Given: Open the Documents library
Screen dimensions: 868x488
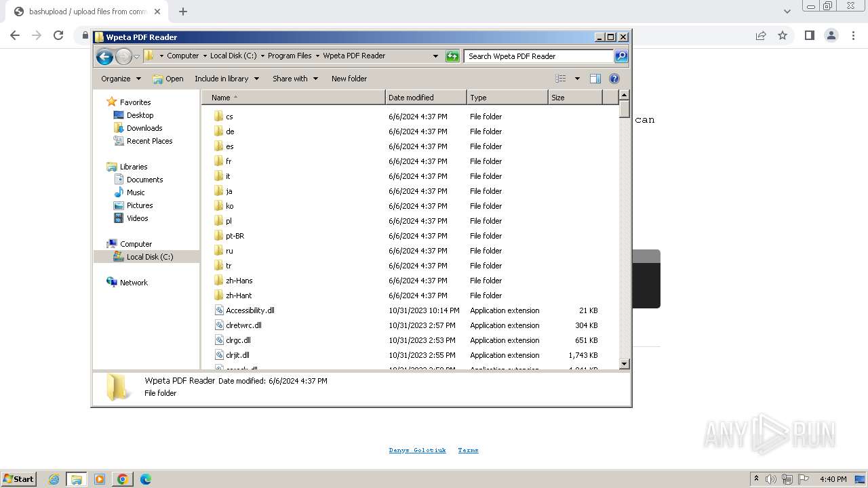Looking at the screenshot, I should (x=144, y=180).
